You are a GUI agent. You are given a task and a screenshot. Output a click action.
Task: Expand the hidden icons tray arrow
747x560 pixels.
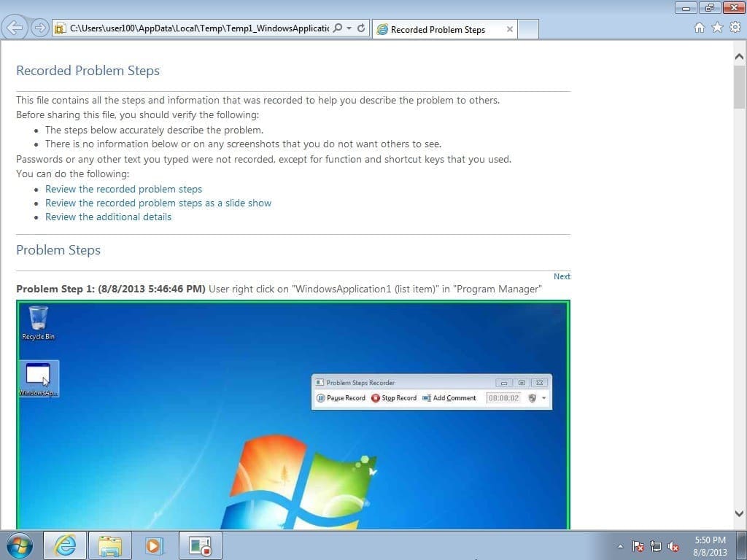coord(620,546)
